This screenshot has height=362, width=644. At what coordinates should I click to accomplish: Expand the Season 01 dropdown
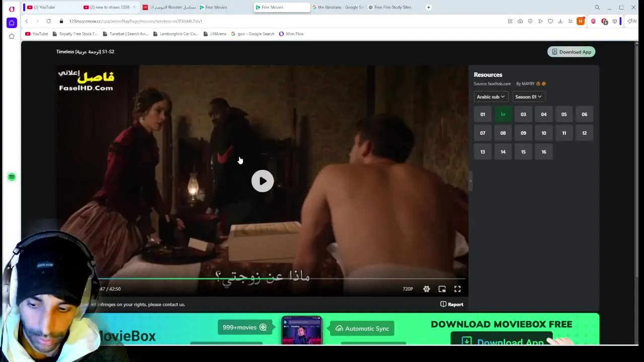[528, 97]
